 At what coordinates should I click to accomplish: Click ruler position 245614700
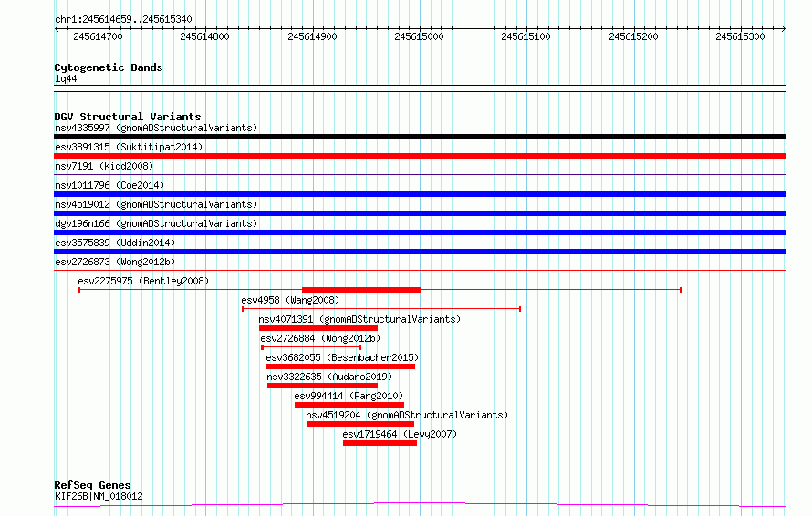(x=98, y=36)
